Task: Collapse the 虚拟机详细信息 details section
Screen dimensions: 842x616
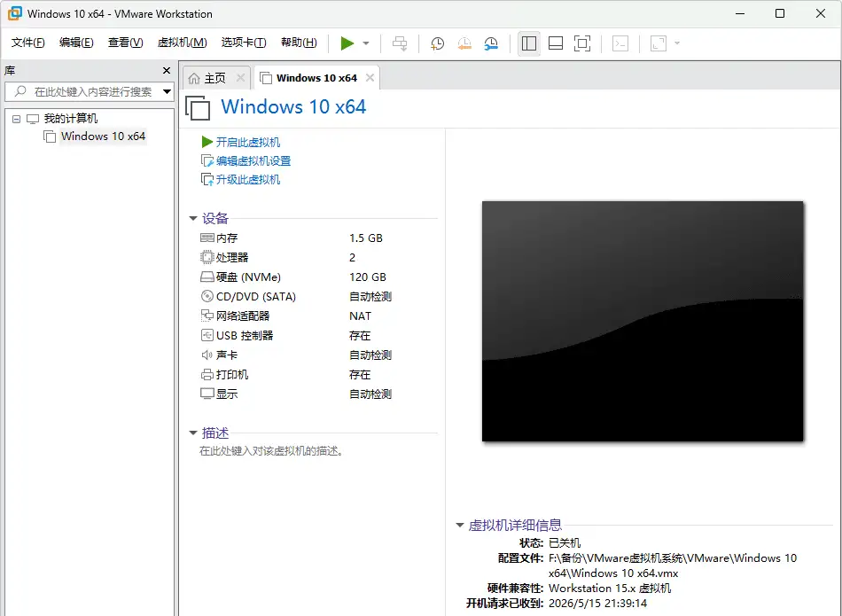Action: [460, 526]
